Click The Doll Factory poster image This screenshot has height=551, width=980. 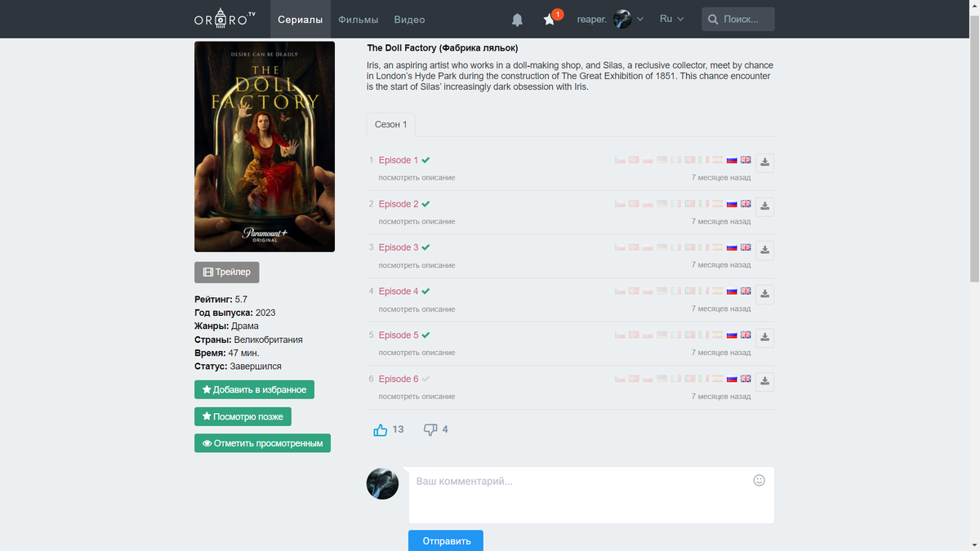(265, 147)
